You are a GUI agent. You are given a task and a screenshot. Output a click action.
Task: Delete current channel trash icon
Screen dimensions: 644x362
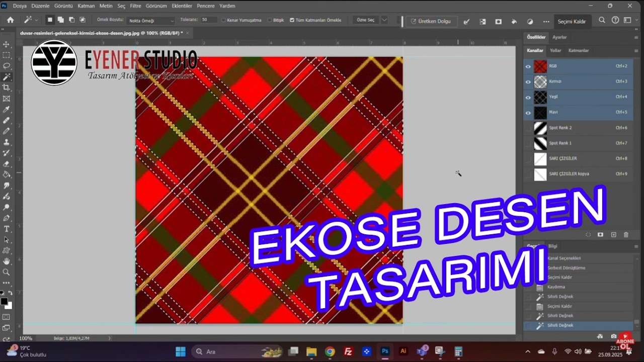pos(626,235)
